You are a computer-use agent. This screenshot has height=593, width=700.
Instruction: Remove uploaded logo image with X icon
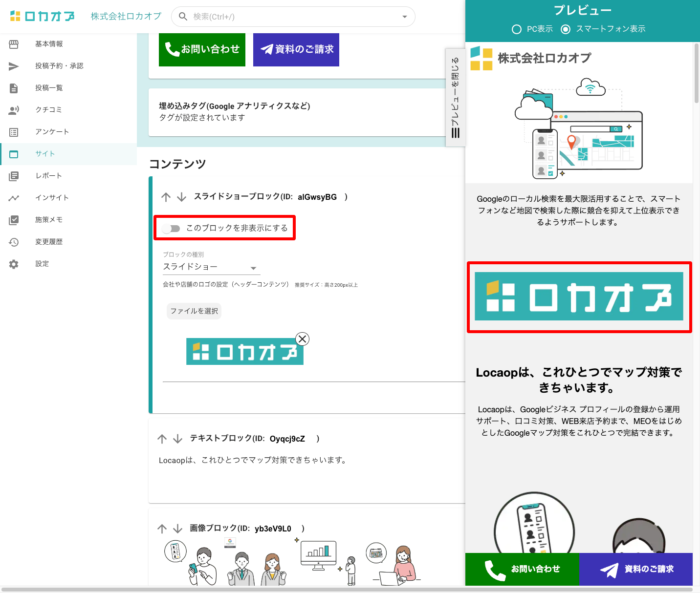tap(303, 339)
